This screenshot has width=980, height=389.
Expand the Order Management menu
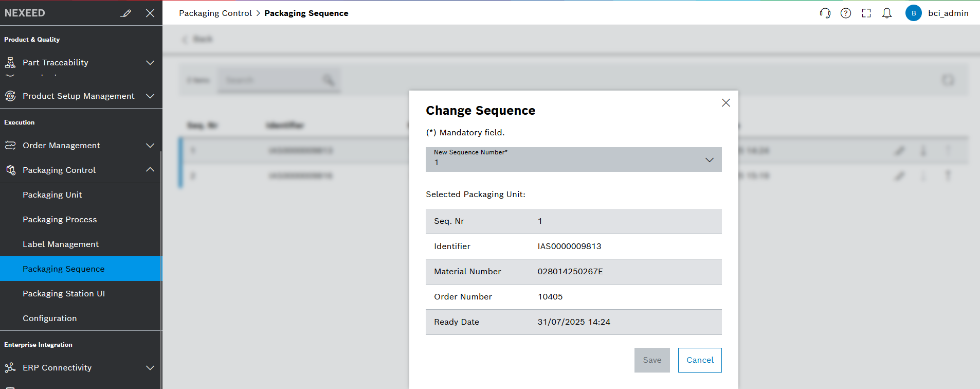(150, 146)
